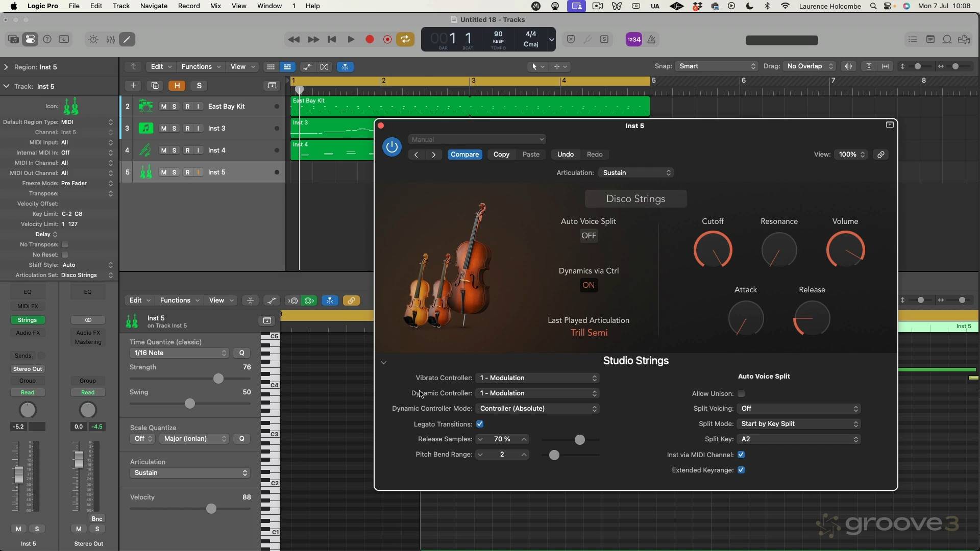
Task: Click the Strings instrument slot
Action: coord(28,320)
